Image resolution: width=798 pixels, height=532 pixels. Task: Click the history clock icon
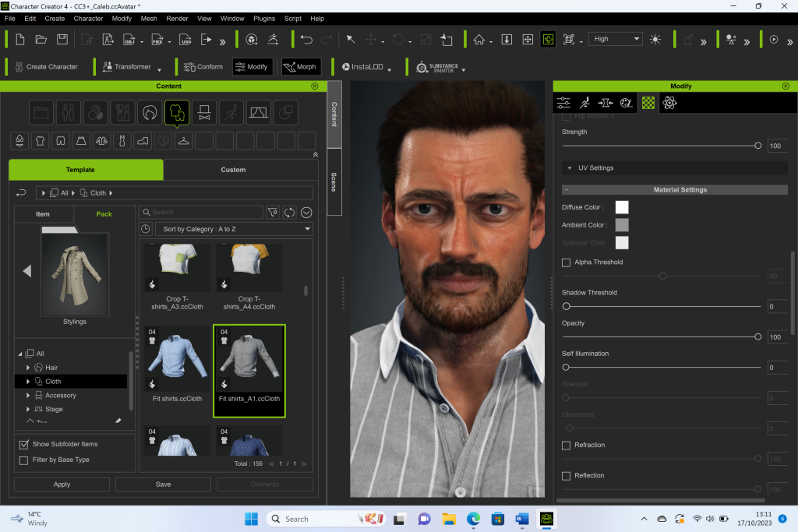click(x=146, y=229)
